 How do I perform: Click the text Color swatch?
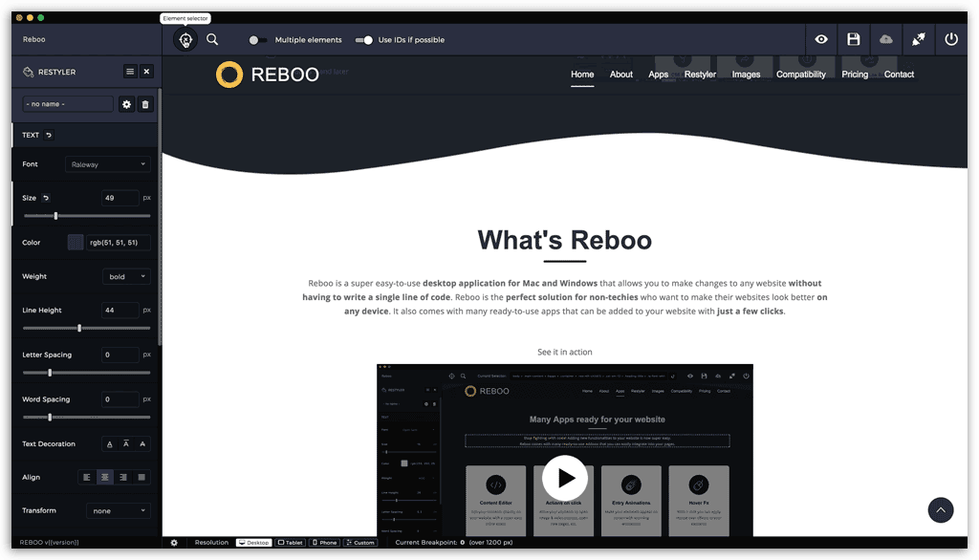click(76, 243)
